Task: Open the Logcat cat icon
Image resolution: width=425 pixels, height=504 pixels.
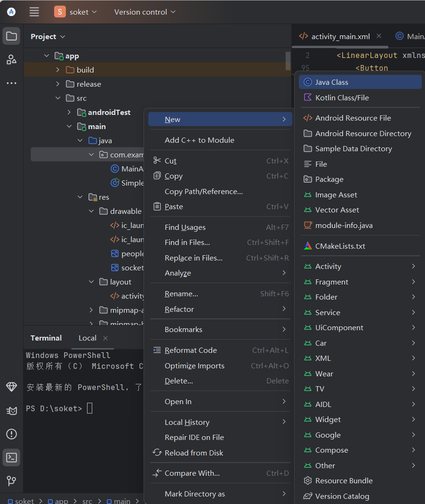Action: (x=12, y=410)
